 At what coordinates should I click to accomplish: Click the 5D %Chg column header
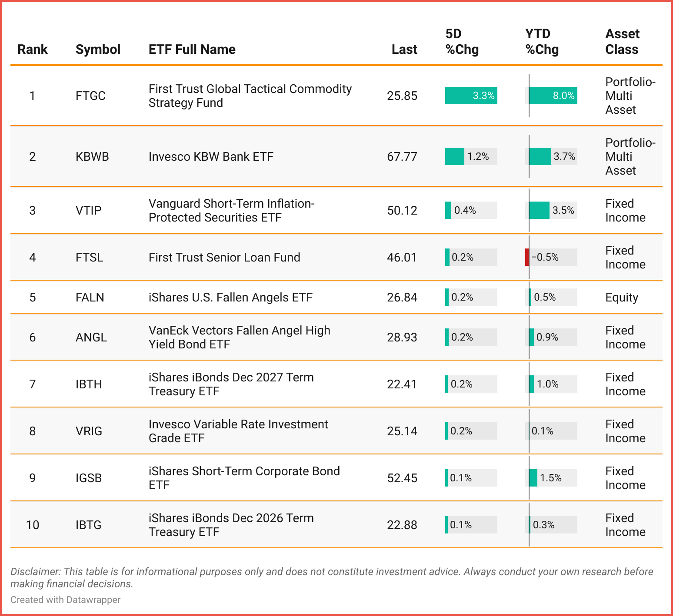point(462,42)
